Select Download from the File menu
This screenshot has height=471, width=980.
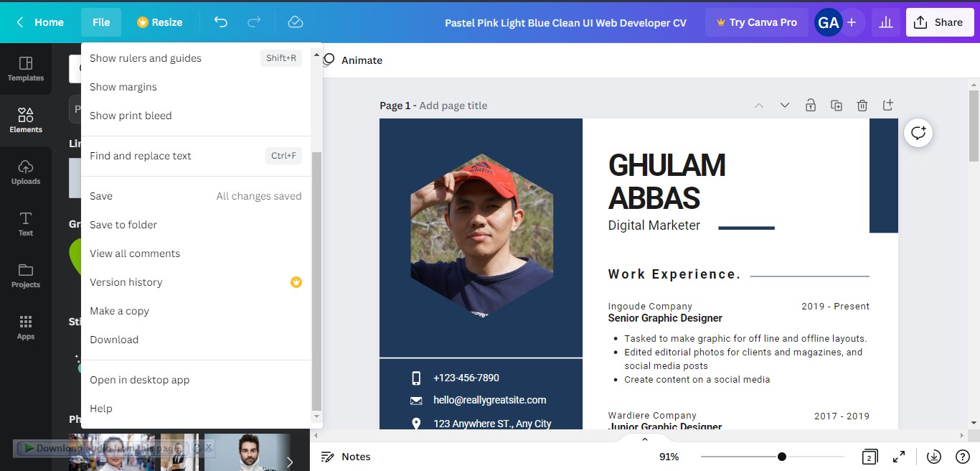114,340
